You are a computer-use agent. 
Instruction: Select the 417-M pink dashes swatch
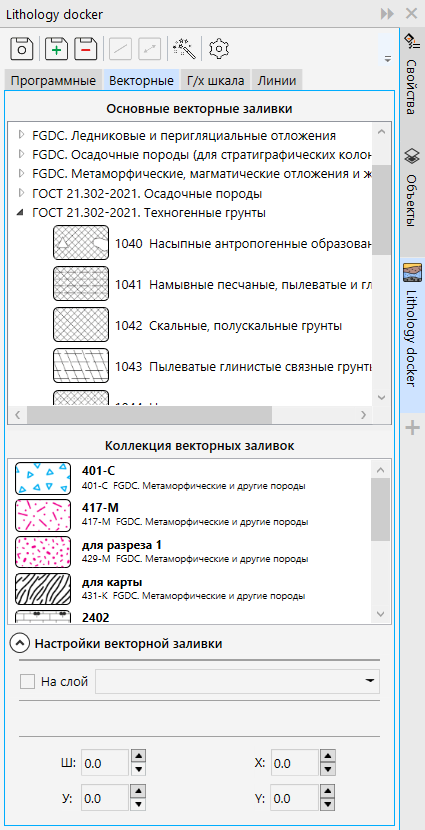pyautogui.click(x=43, y=515)
